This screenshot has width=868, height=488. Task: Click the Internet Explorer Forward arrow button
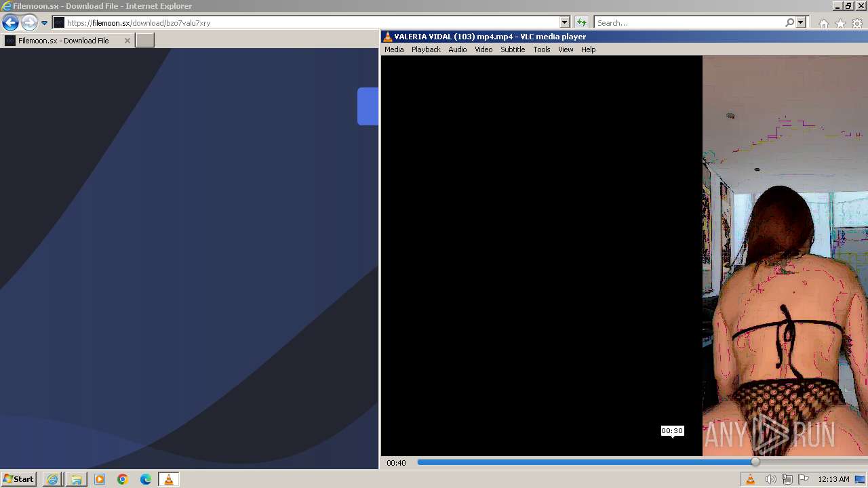click(28, 22)
